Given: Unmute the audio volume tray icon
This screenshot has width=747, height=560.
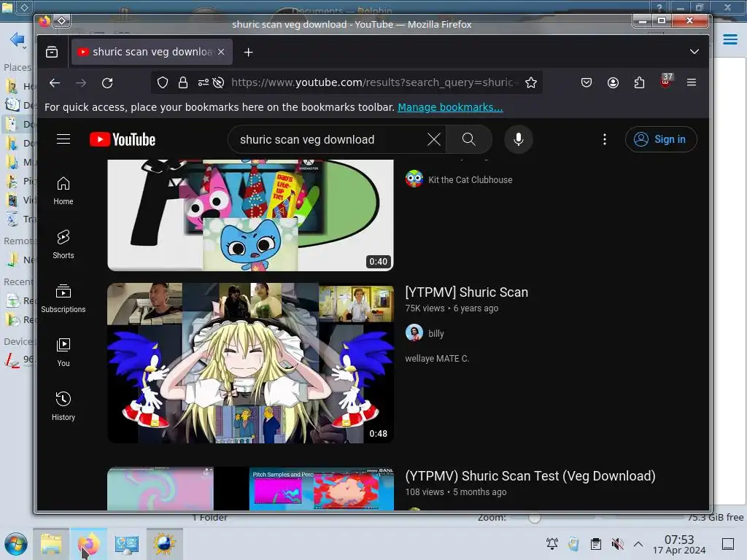Looking at the screenshot, I should click(x=617, y=544).
